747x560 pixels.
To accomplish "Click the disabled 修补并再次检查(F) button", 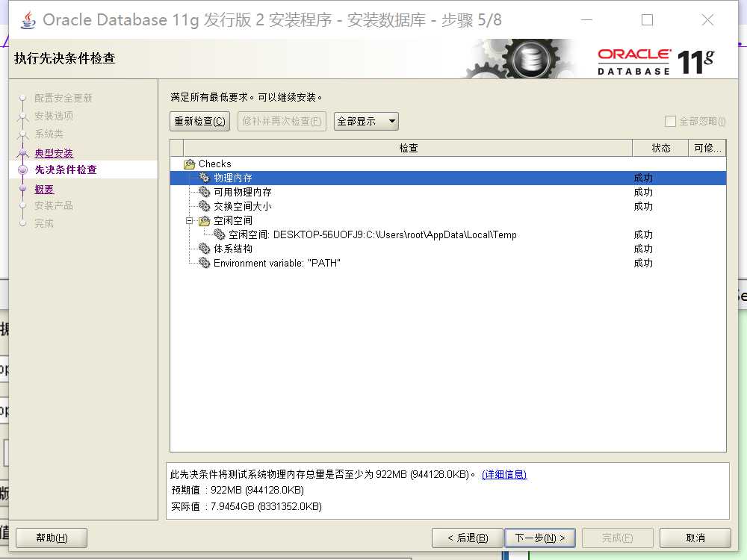I will tap(282, 122).
